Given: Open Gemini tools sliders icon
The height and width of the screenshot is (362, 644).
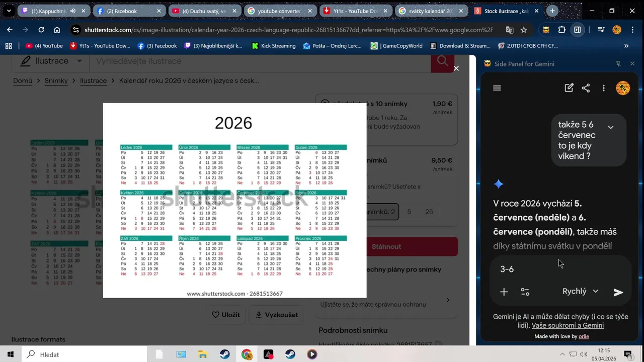Looking at the screenshot, I should tap(525, 292).
